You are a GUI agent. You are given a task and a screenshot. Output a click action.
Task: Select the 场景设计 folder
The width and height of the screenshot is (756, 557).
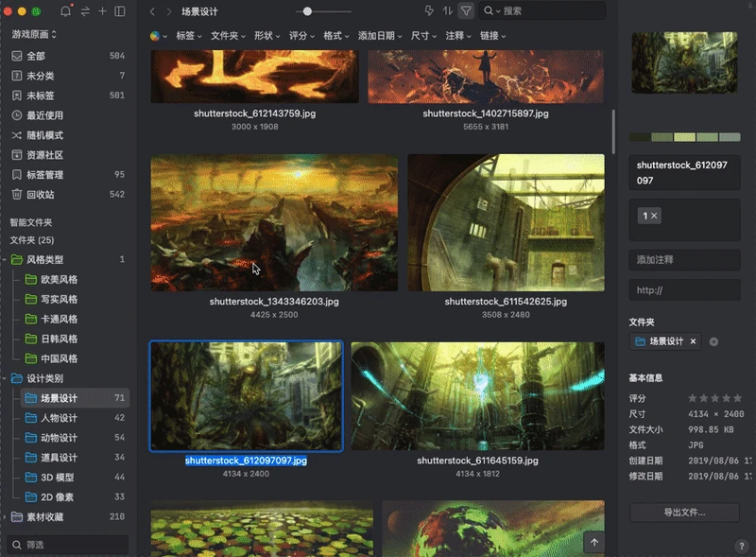click(76, 398)
